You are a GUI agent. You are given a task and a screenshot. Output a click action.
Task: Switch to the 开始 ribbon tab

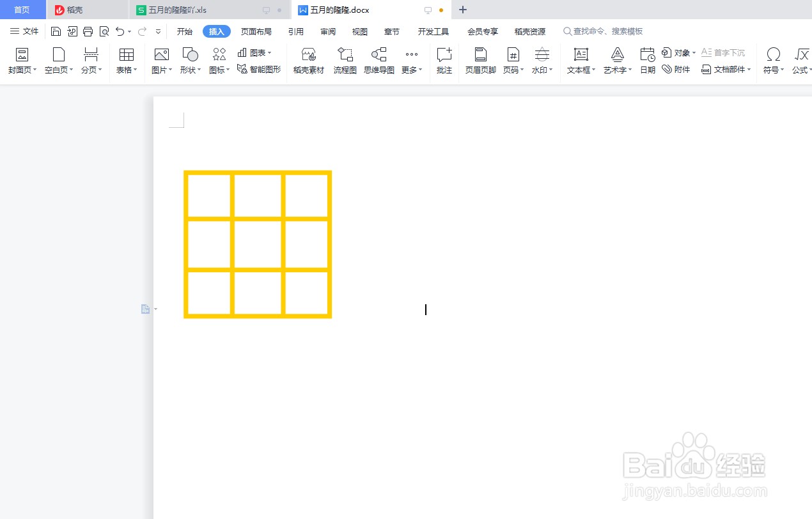point(185,31)
